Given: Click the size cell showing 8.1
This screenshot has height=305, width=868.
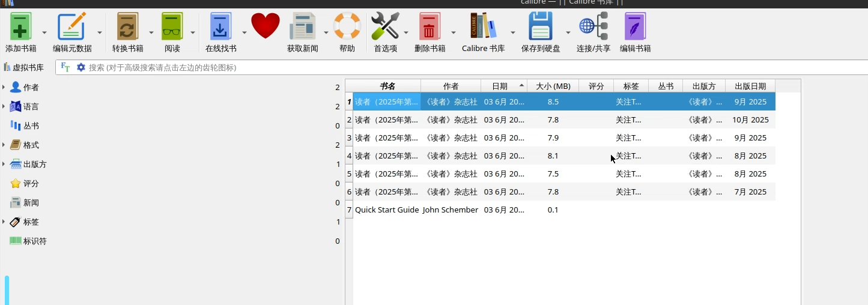Looking at the screenshot, I should click(x=553, y=156).
